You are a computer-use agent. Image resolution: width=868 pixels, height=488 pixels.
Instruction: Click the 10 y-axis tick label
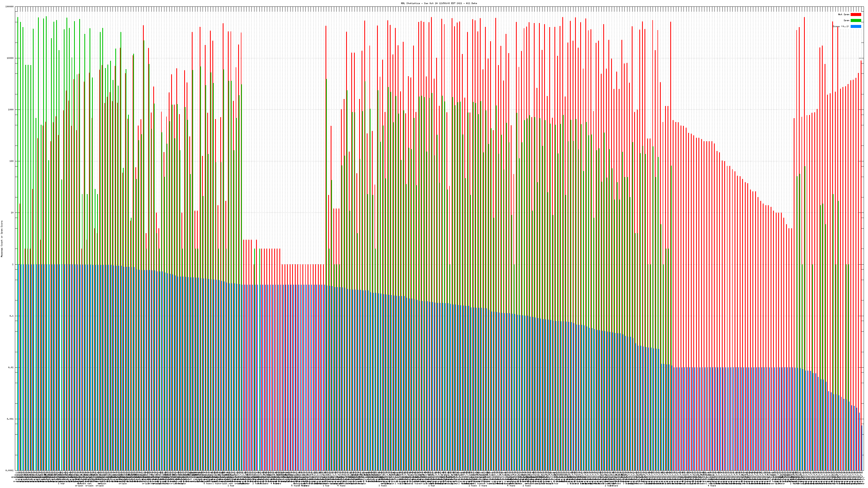pyautogui.click(x=12, y=213)
